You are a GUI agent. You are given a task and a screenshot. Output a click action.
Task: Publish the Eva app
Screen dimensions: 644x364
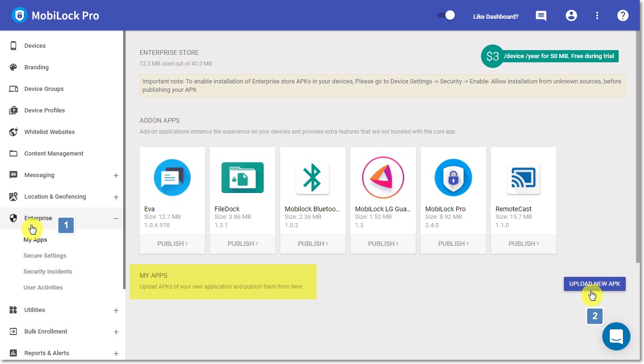172,244
